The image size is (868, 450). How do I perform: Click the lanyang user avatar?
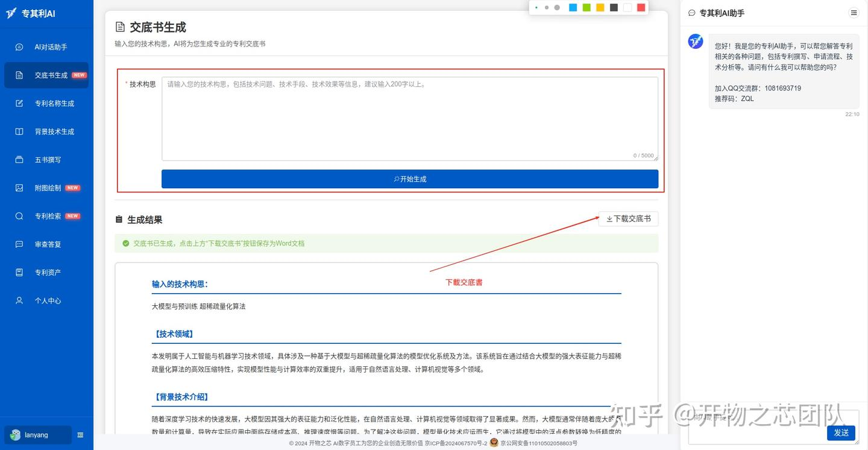[x=15, y=435]
